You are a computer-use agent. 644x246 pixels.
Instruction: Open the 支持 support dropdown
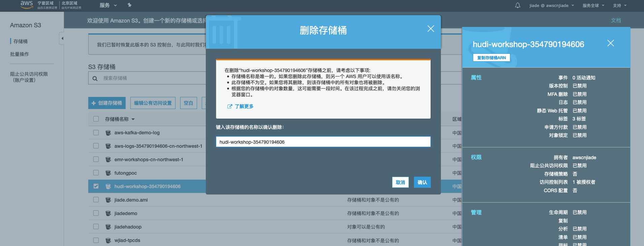pos(619,5)
